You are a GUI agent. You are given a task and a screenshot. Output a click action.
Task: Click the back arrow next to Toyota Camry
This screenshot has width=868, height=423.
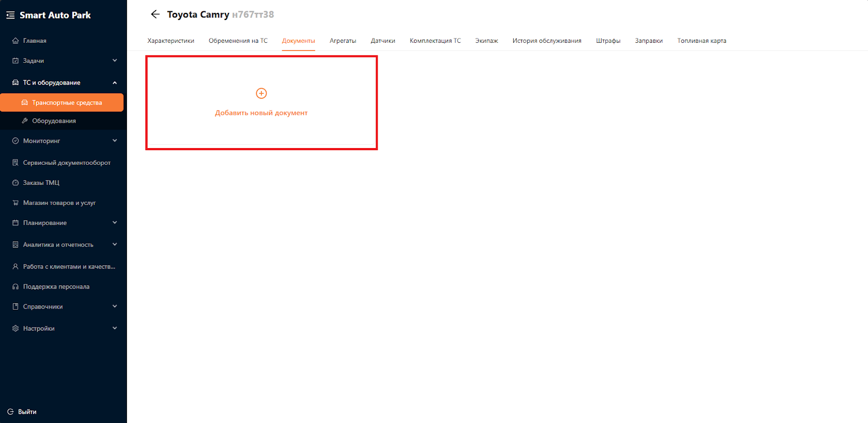coord(155,15)
